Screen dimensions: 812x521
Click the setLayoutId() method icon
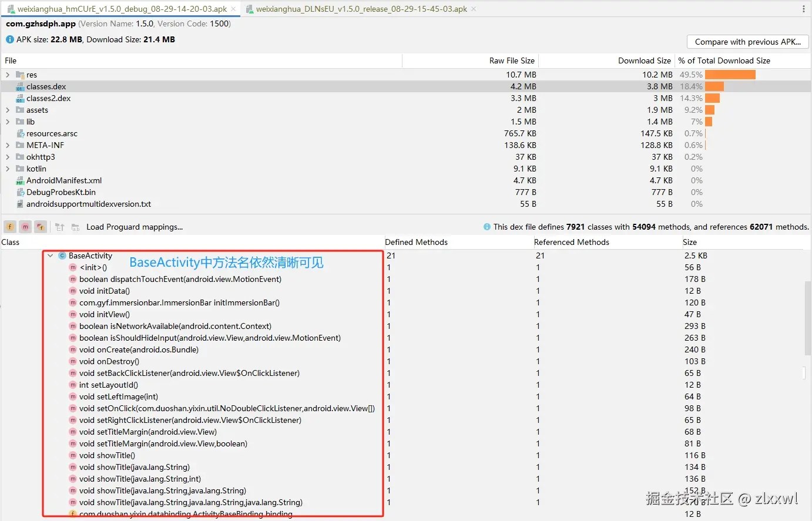pyautogui.click(x=73, y=385)
